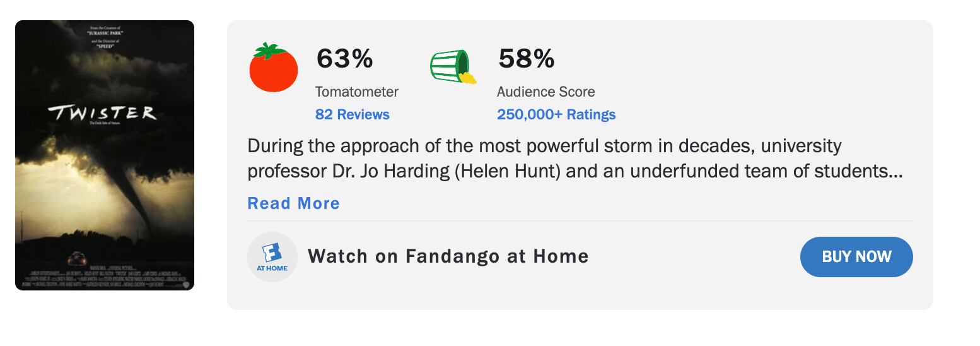Click the spilled popcorn bucket icon
Viewport: 980px width, 346px height.
pos(453,66)
